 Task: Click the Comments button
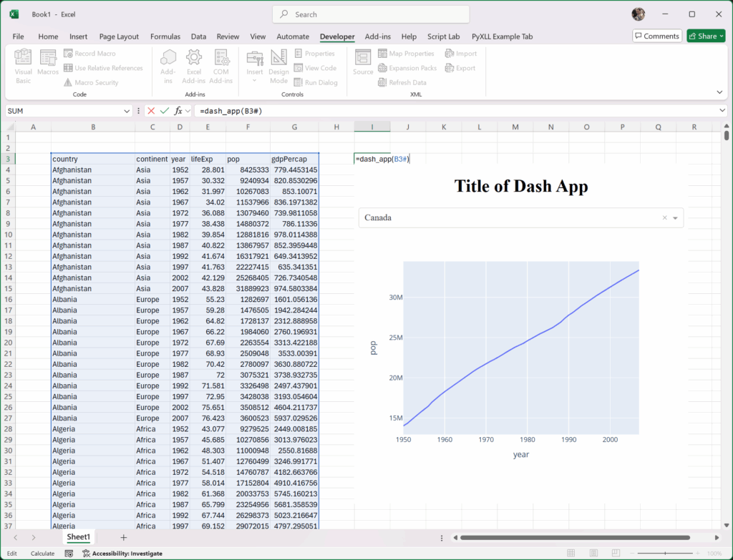tap(657, 36)
